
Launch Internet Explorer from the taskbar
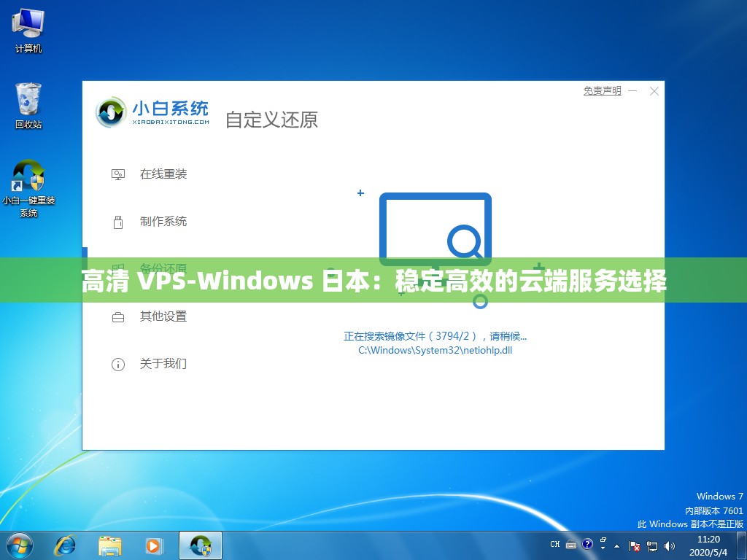[65, 545]
